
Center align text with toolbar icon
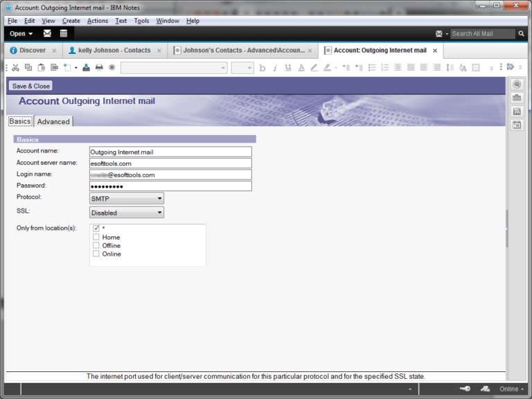[398, 67]
